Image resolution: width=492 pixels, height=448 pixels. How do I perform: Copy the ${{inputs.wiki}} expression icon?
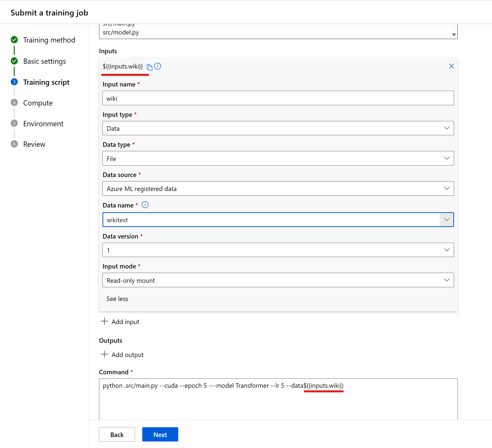pyautogui.click(x=149, y=67)
